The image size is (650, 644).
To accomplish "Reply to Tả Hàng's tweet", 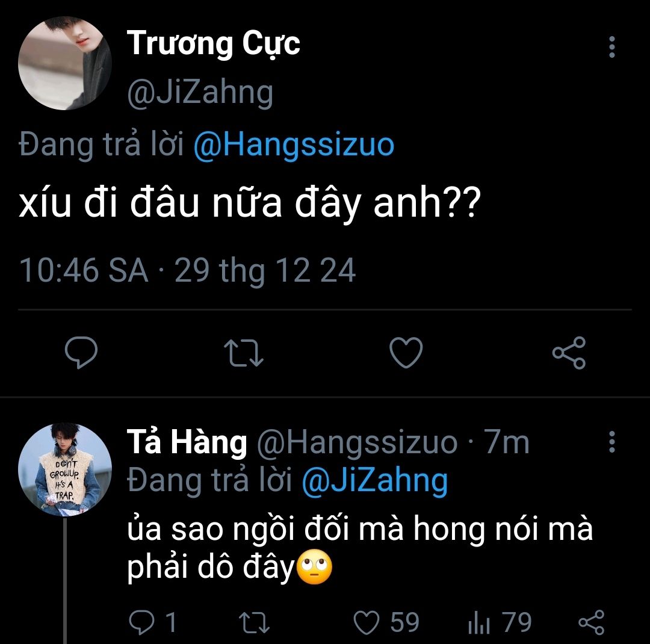I will (142, 623).
